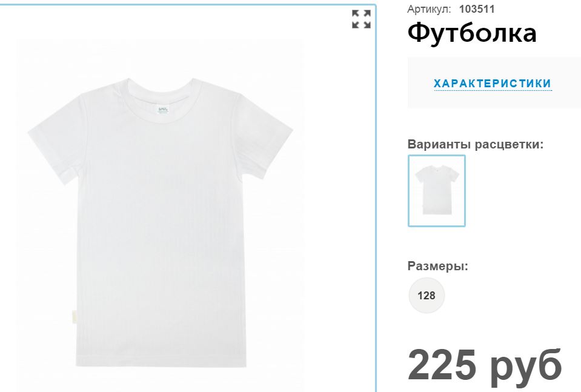Click the Артикул label
Screen dimensions: 581x392
tap(429, 9)
